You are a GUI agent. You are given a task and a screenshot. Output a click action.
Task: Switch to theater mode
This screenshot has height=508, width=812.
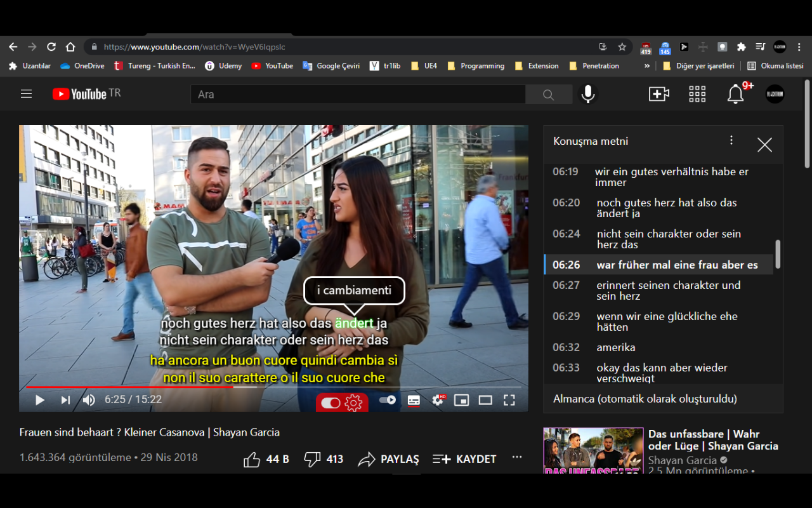[x=485, y=400]
